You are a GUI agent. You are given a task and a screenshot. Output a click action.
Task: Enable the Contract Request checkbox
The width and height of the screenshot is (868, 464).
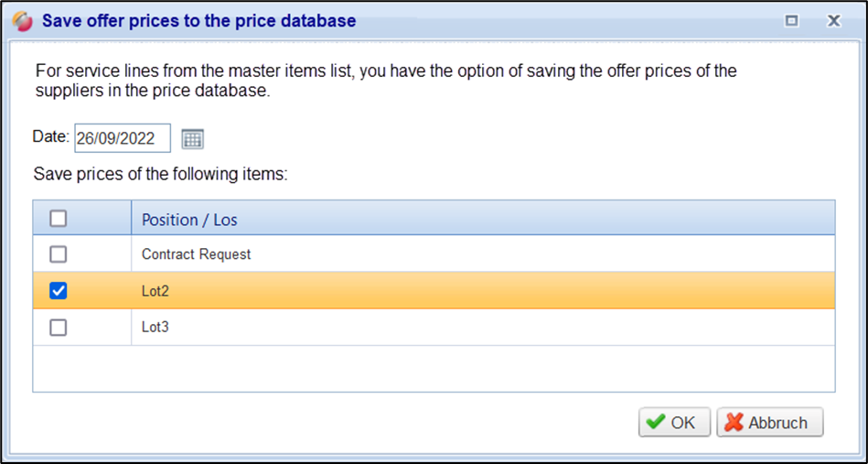pyautogui.click(x=59, y=254)
